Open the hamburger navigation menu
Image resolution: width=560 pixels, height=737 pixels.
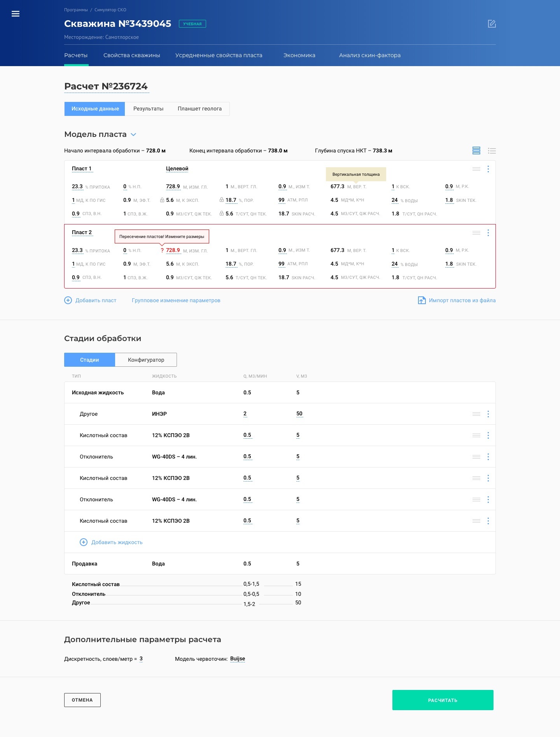coord(16,14)
